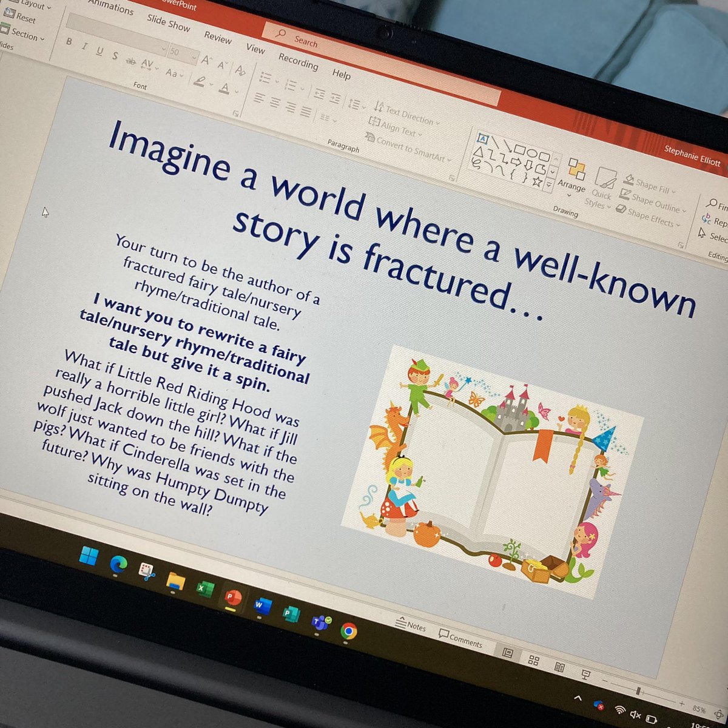Viewport: 728px width, 728px height.
Task: Select the Text Box shape
Action: [x=484, y=138]
